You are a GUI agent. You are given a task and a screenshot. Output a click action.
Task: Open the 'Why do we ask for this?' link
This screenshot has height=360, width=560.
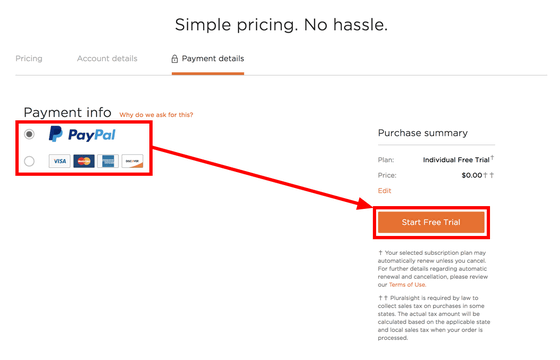[156, 115]
